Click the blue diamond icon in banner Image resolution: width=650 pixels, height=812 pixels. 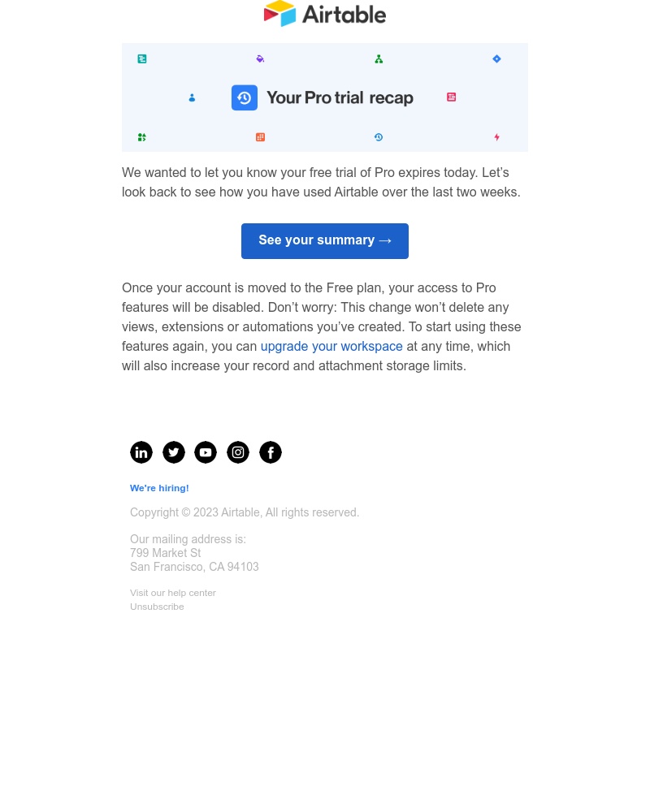tap(496, 58)
